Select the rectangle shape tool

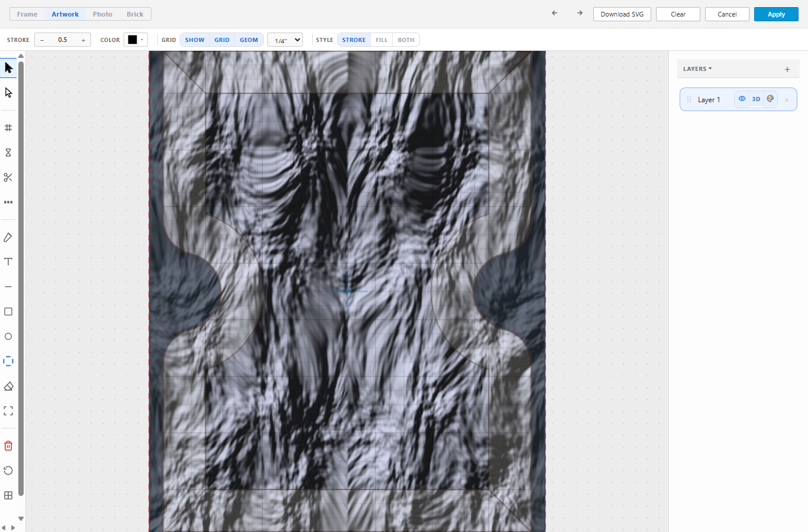pyautogui.click(x=8, y=312)
